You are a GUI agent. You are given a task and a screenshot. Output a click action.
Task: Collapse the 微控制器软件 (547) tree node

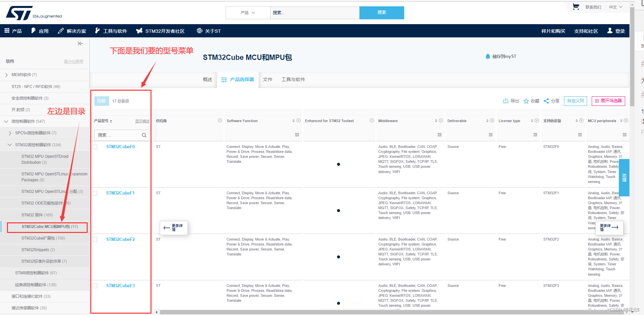click(6, 121)
